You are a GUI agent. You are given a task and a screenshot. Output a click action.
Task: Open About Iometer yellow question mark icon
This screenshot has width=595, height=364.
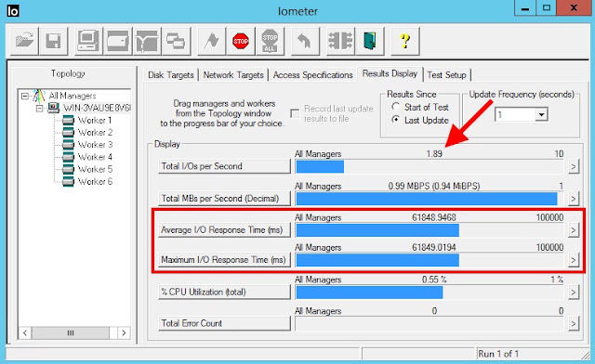click(x=405, y=41)
